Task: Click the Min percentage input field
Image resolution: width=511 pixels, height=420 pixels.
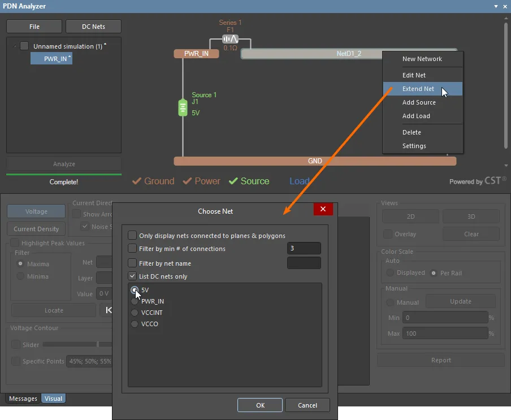Action: [445, 317]
